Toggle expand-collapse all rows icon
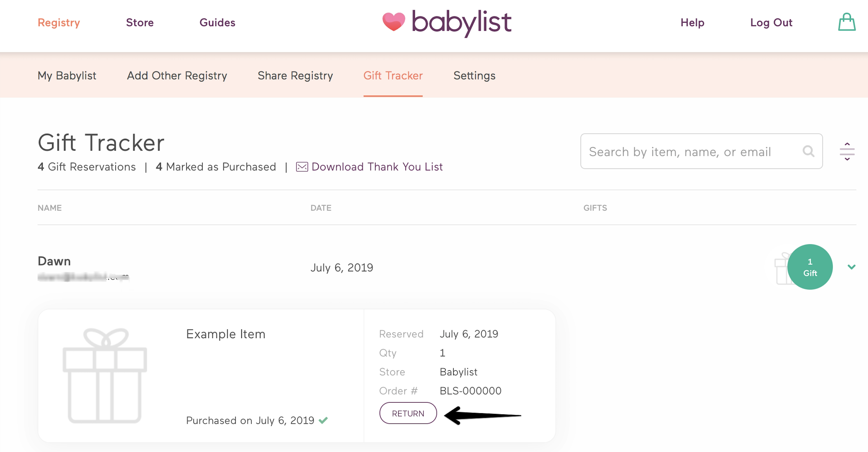The height and width of the screenshot is (452, 868). [x=847, y=151]
